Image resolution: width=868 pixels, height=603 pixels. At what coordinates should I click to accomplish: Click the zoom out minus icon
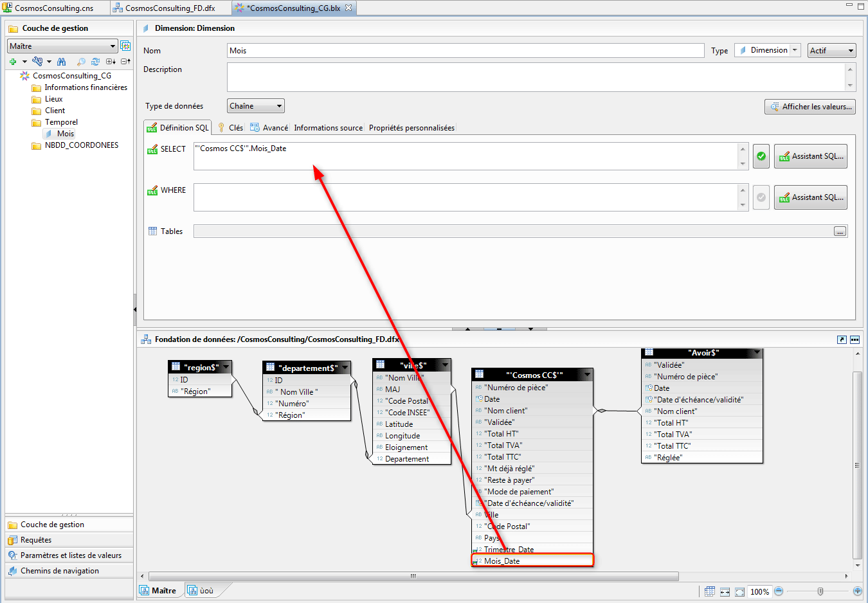click(x=779, y=591)
